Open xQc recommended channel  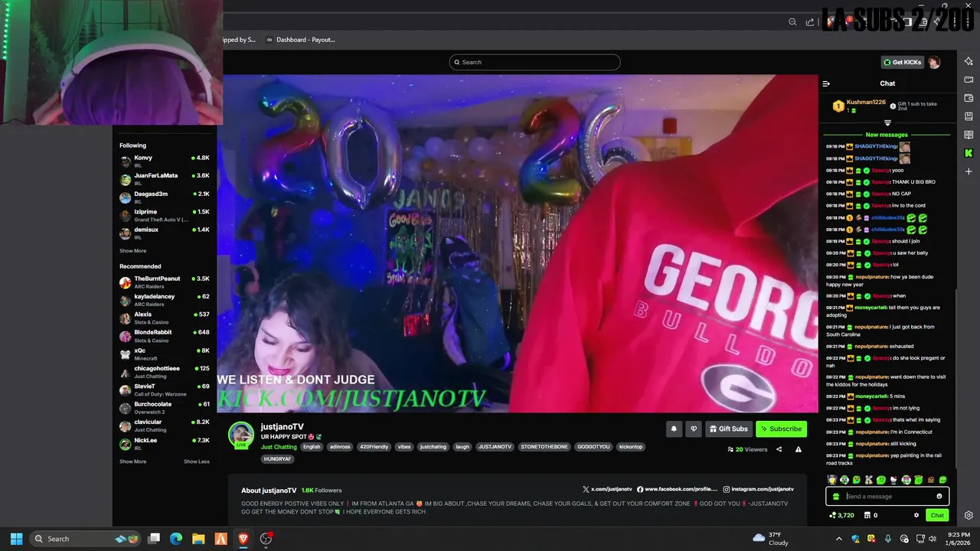pyautogui.click(x=165, y=354)
